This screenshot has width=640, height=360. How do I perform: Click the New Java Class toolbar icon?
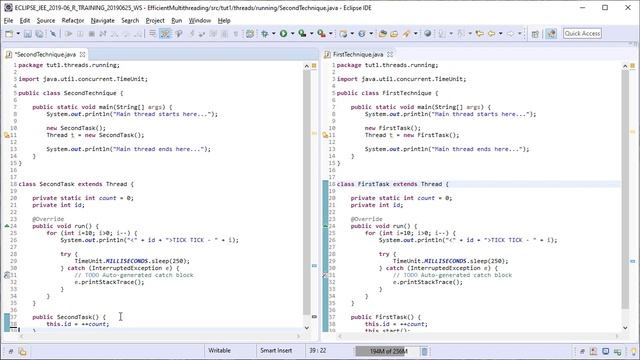pyautogui.click(x=362, y=34)
